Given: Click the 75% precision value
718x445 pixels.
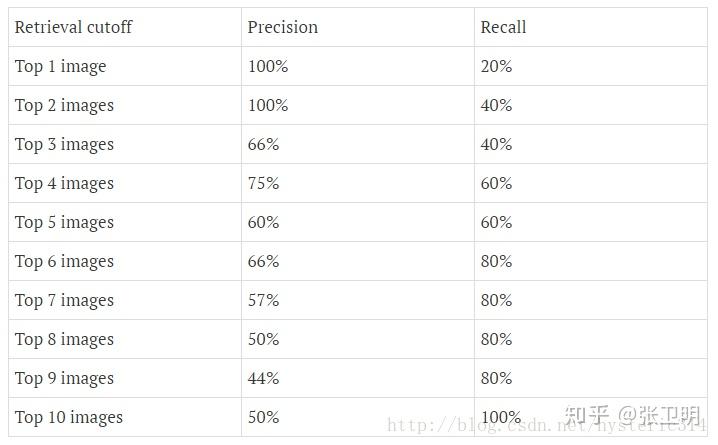Looking at the screenshot, I should click(x=263, y=184).
